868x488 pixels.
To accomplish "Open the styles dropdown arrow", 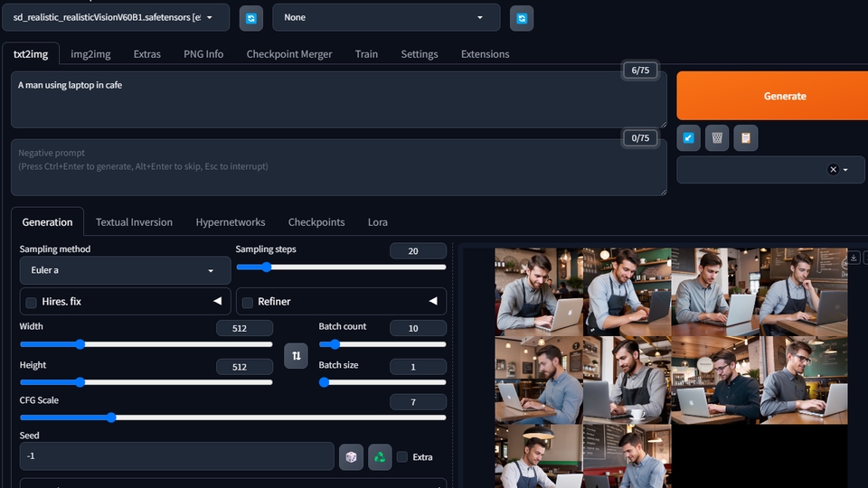I will click(845, 170).
